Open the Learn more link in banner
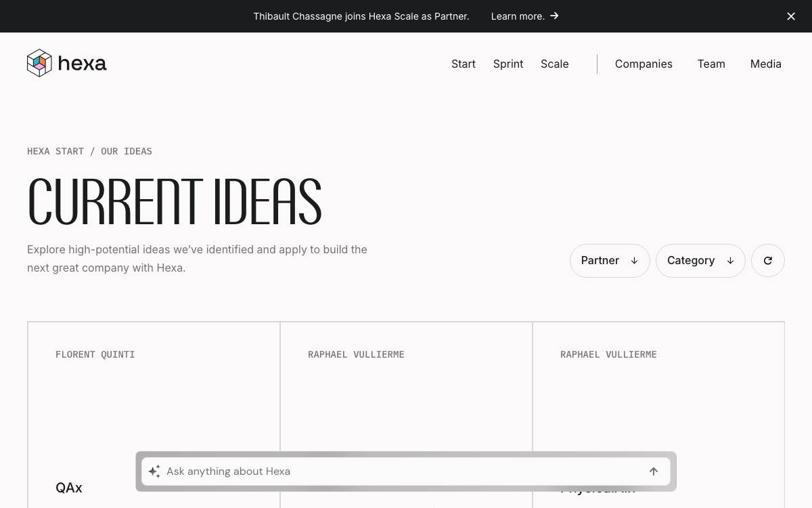Image resolution: width=812 pixels, height=508 pixels. click(525, 16)
